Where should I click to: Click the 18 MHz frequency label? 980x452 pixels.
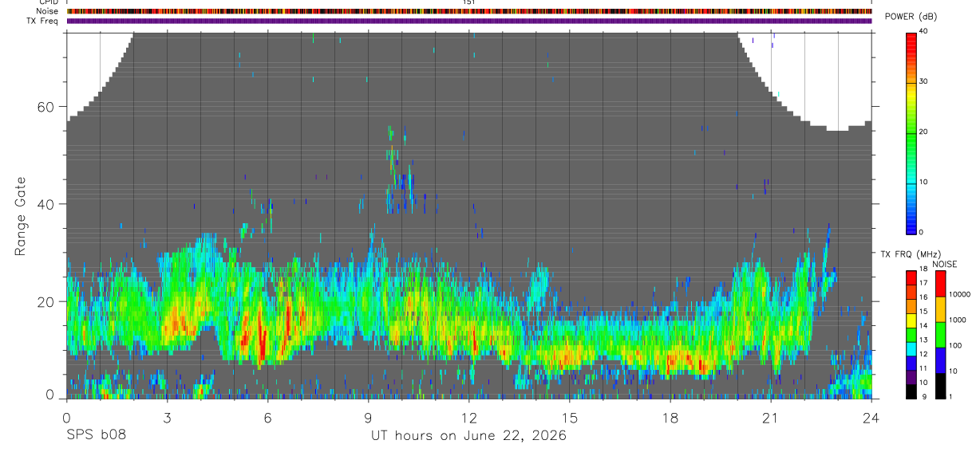pyautogui.click(x=923, y=269)
